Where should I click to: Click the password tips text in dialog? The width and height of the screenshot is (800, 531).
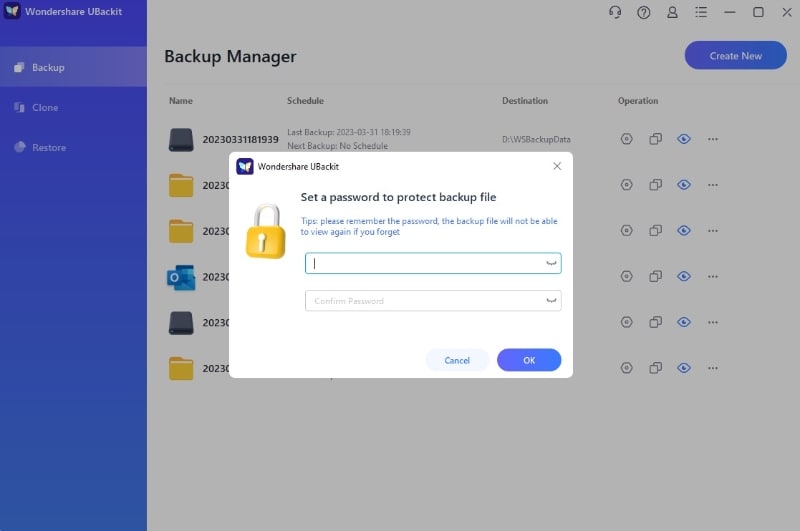tap(429, 226)
